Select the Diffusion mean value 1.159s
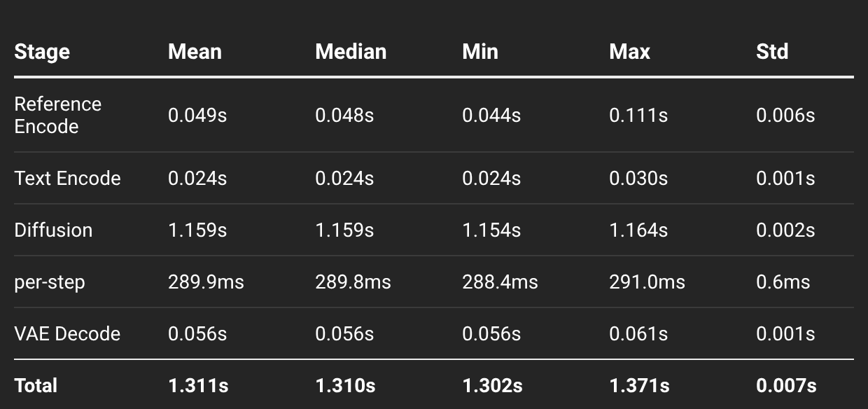This screenshot has height=409, width=868. click(x=197, y=230)
